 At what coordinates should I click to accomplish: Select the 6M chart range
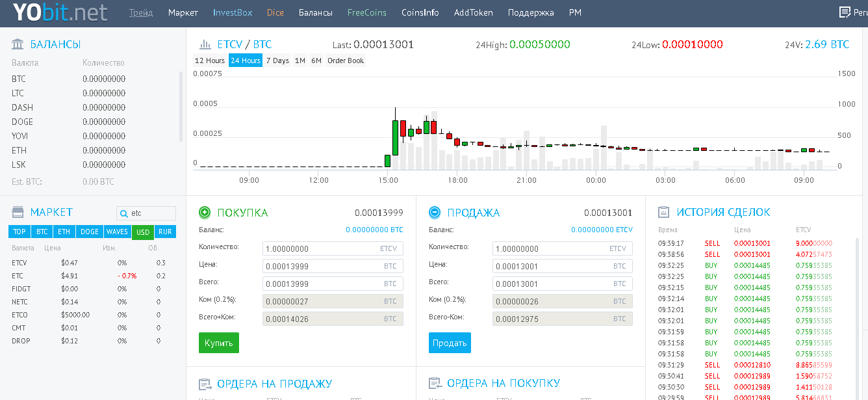(x=316, y=60)
